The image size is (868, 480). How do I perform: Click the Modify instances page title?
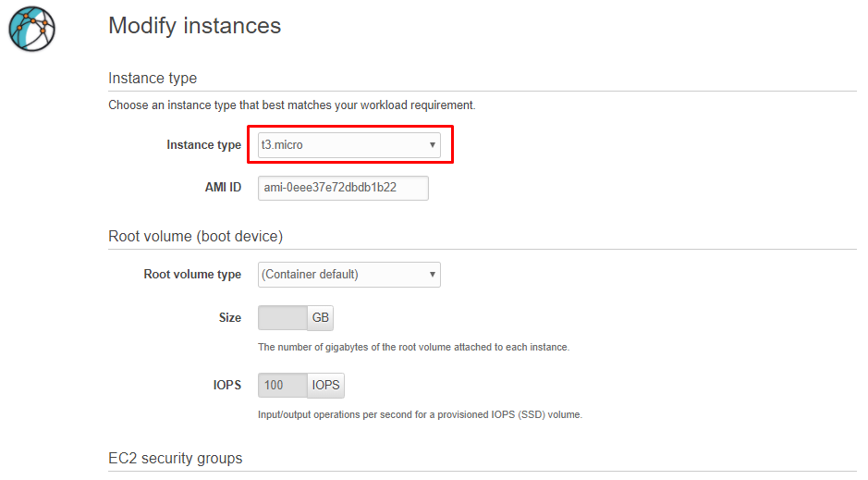pyautogui.click(x=195, y=26)
